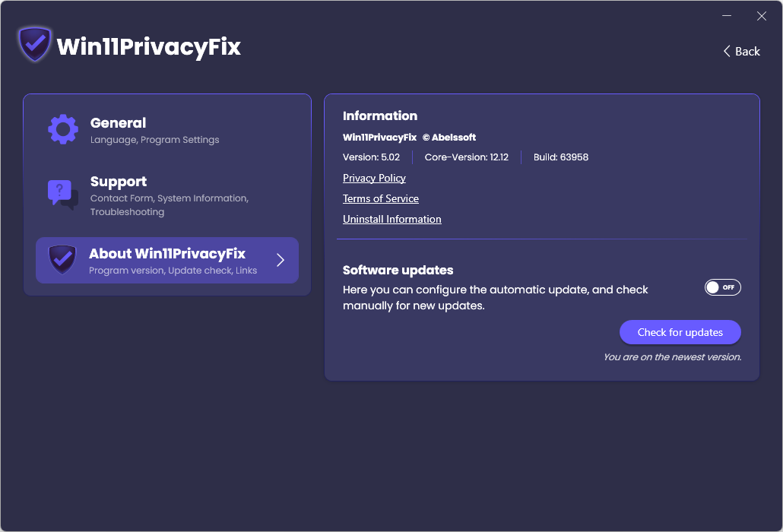Click the Check for updates button
Viewport: 783px width, 532px height.
(x=680, y=332)
